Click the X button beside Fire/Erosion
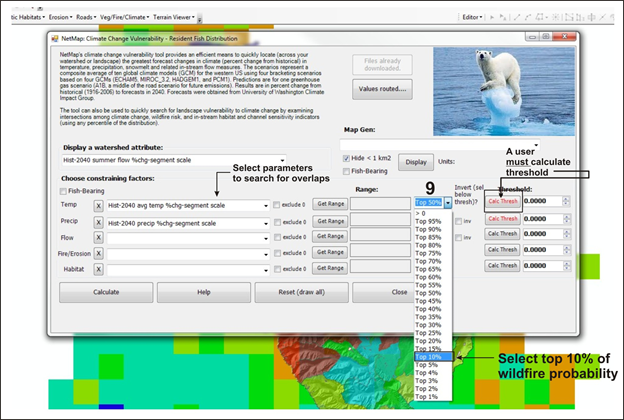 point(98,252)
